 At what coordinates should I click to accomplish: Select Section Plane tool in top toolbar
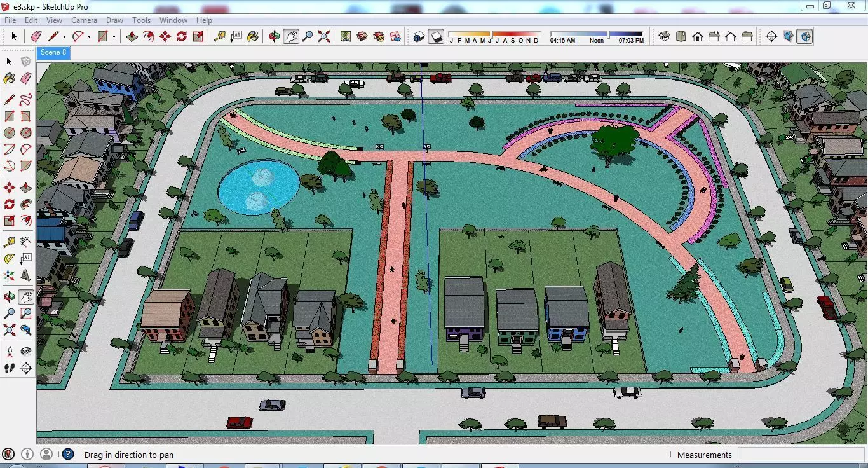[x=771, y=36]
